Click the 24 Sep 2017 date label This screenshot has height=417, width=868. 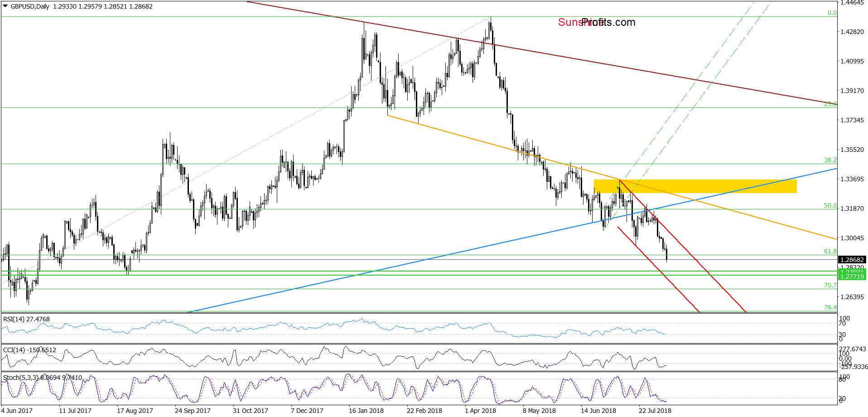(193, 411)
